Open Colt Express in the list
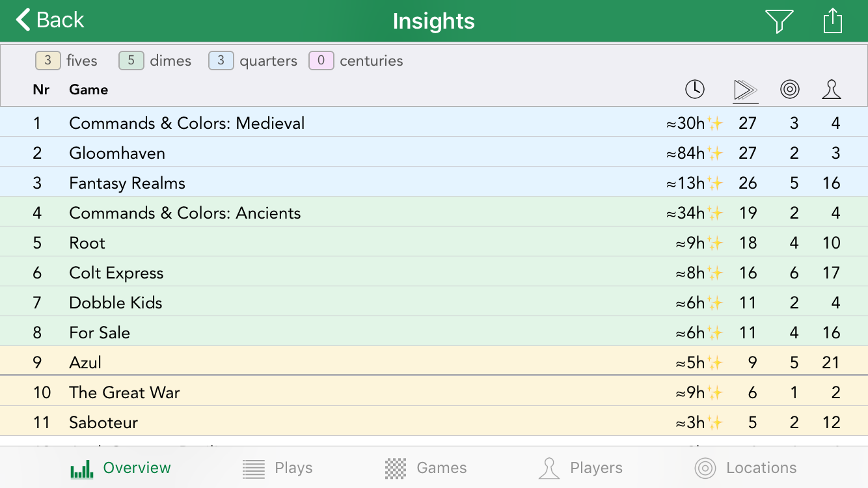868x488 pixels. pos(116,273)
